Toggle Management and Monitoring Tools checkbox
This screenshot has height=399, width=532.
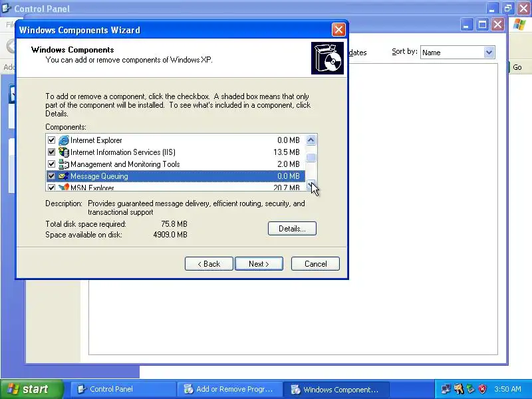coord(52,164)
